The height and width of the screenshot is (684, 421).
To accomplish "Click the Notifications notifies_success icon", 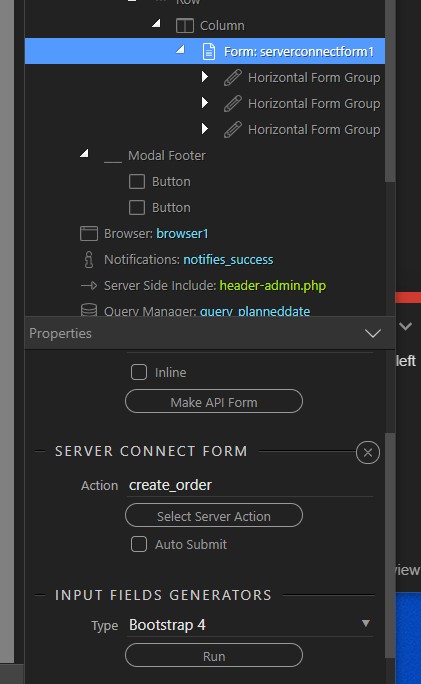I will [x=89, y=260].
